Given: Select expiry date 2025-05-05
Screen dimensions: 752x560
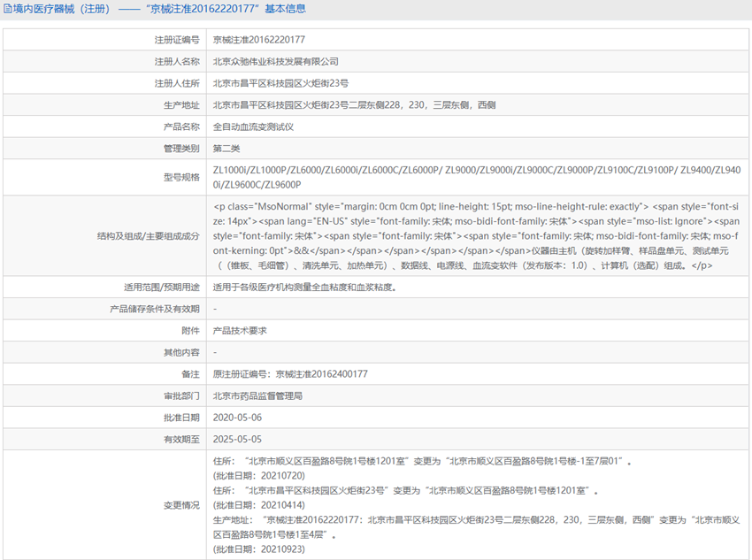Looking at the screenshot, I should click(x=237, y=439).
